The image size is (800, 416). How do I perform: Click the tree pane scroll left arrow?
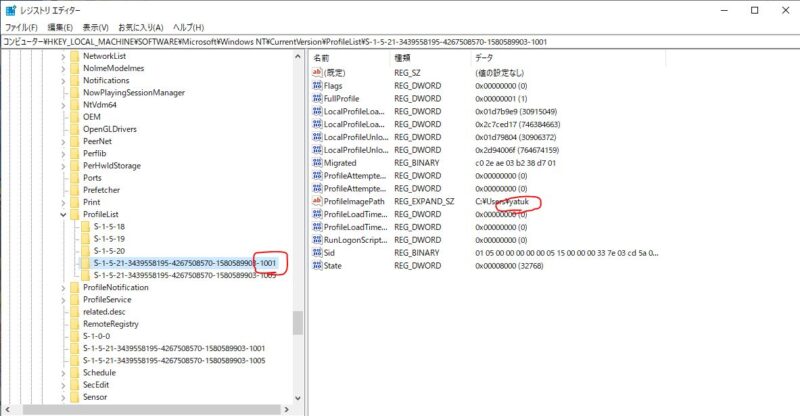pos(7,409)
